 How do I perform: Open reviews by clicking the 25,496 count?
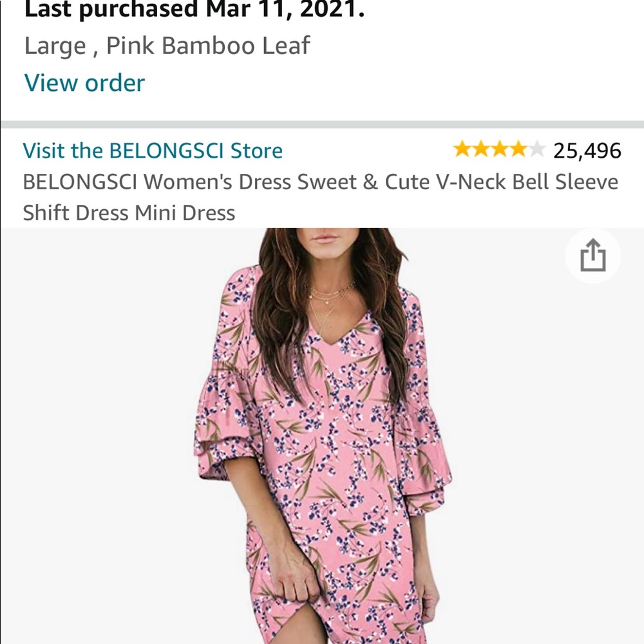click(x=587, y=150)
